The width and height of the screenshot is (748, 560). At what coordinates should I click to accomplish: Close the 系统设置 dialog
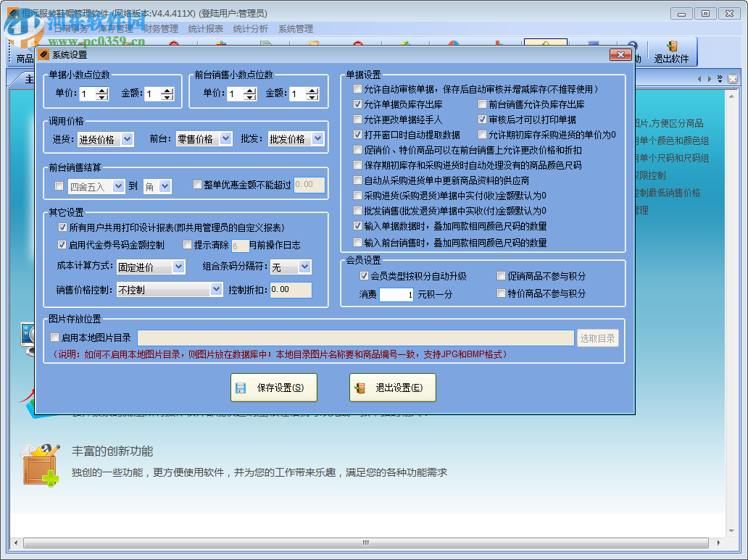tap(620, 55)
